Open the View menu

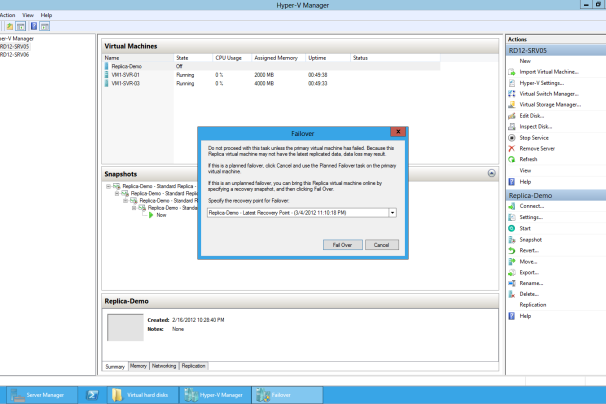pyautogui.click(x=28, y=15)
